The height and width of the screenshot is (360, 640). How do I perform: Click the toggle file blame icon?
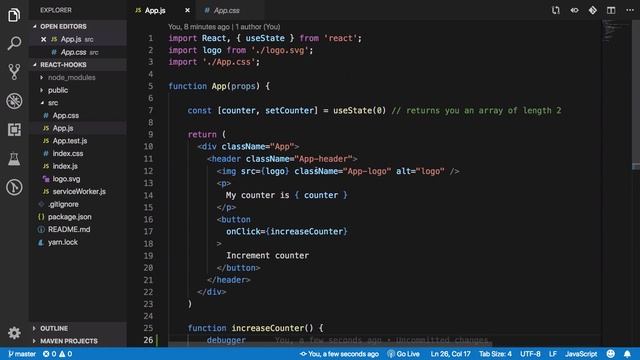(x=574, y=10)
